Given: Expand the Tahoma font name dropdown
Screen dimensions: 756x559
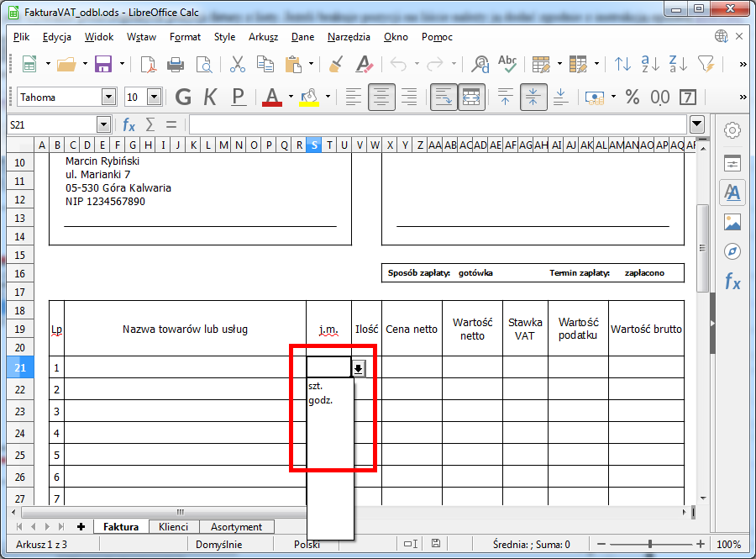Looking at the screenshot, I should point(108,98).
